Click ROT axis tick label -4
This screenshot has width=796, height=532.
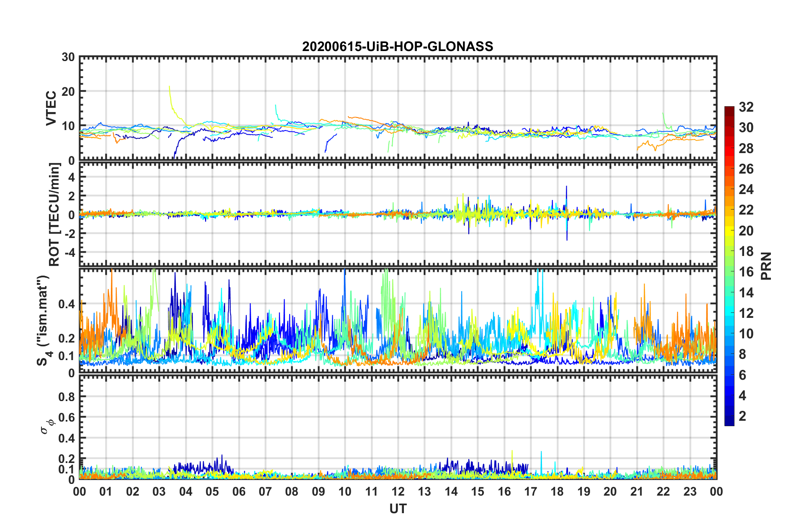click(x=69, y=252)
